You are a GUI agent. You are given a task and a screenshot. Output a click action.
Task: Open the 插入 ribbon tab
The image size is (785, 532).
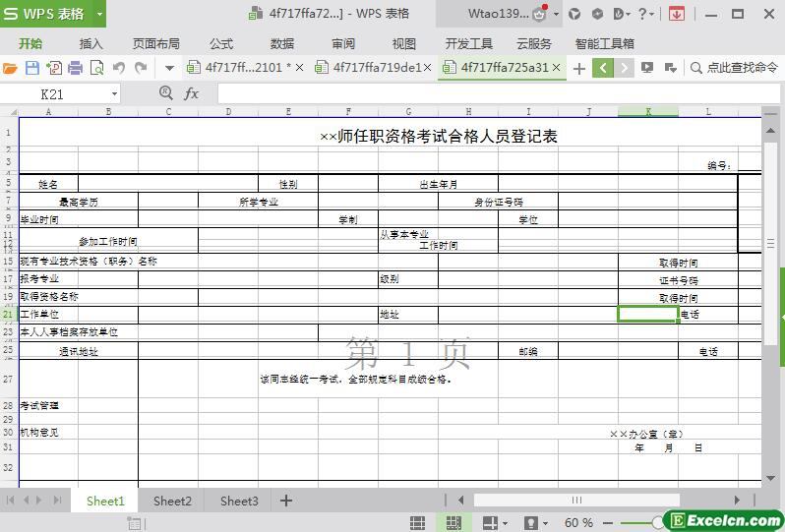point(91,44)
